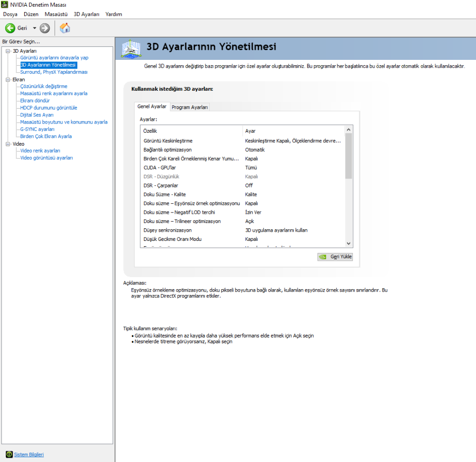476x462 pixels.
Task: Open Birden Çok Ekran Ayarla
Action: 46,136
